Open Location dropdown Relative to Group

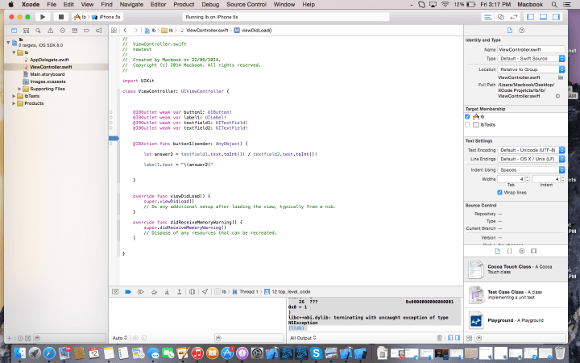pos(531,69)
